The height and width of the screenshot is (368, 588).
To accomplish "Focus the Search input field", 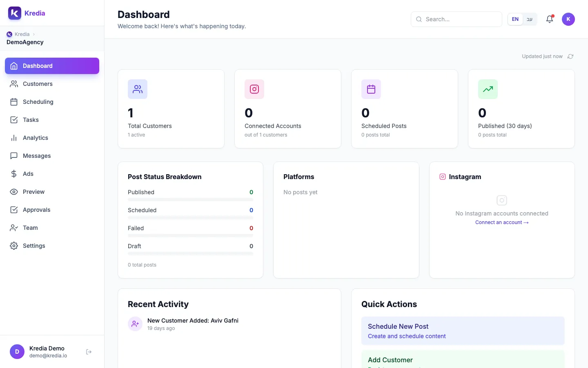I will point(457,19).
